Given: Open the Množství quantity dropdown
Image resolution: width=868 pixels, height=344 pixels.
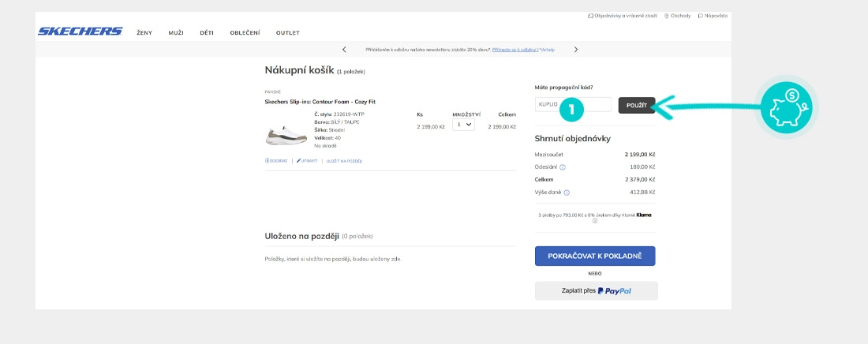Looking at the screenshot, I should (463, 125).
